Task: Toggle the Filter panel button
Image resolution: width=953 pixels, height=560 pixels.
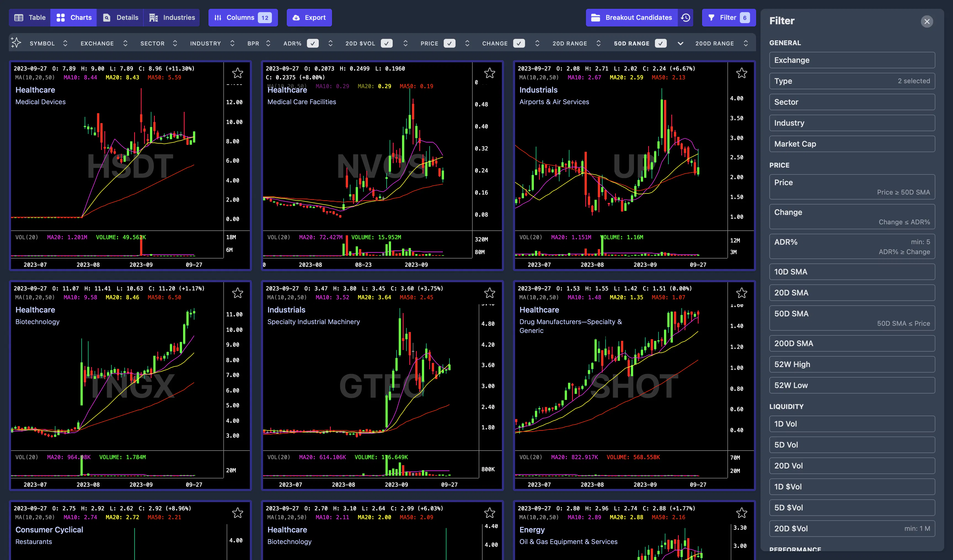Action: pyautogui.click(x=728, y=17)
